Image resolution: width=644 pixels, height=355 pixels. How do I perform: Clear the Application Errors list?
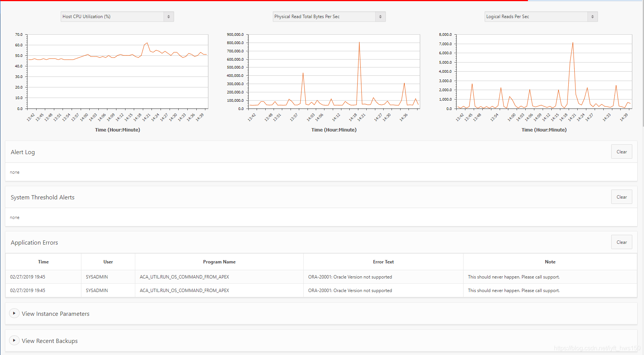pyautogui.click(x=621, y=242)
